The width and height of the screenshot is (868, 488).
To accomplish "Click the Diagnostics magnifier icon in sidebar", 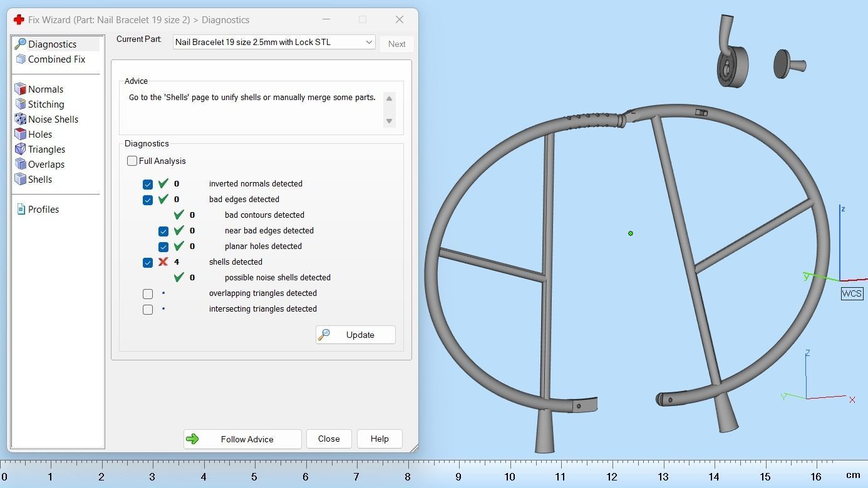I will (20, 44).
